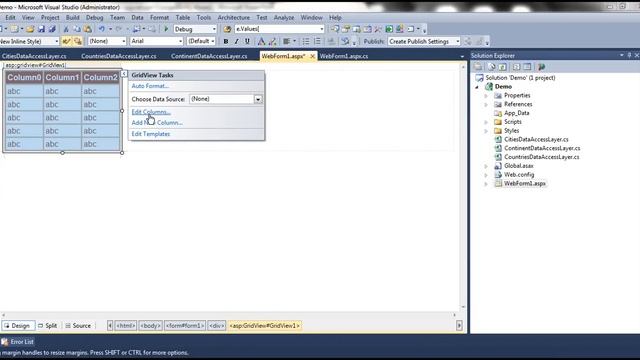Viewport: 640px width, 360px height.
Task: Click the Properties icon in Solution Explorer toolbar
Action: pyautogui.click(x=478, y=67)
